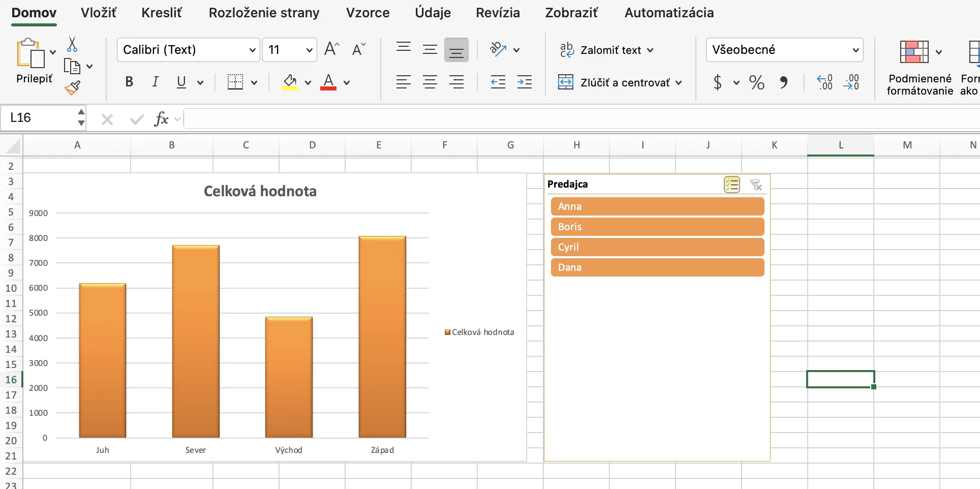Select Anna in Predajca slicer
This screenshot has width=980, height=489.
coord(657,206)
